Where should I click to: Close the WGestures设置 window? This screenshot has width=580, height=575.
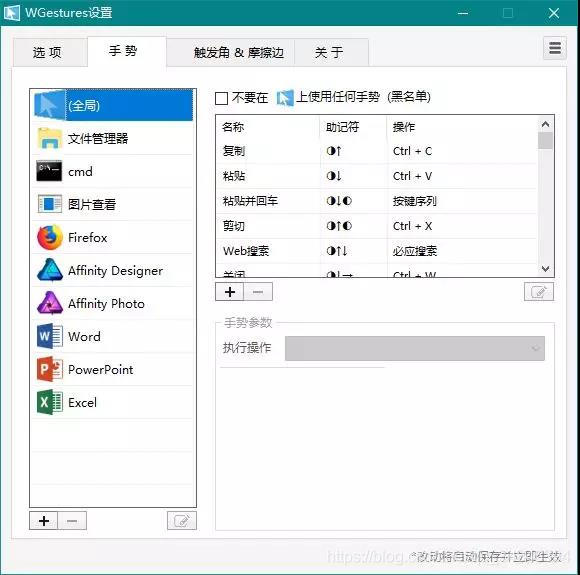tap(554, 13)
